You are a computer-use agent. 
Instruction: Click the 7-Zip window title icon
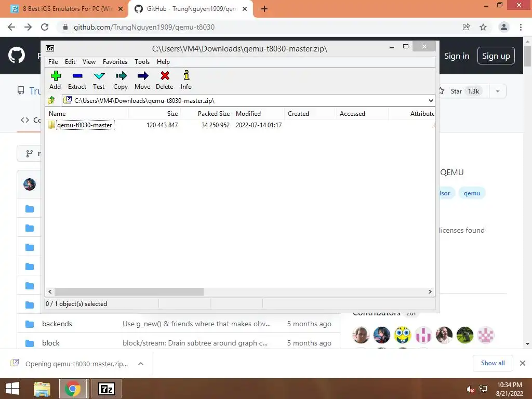pos(50,48)
